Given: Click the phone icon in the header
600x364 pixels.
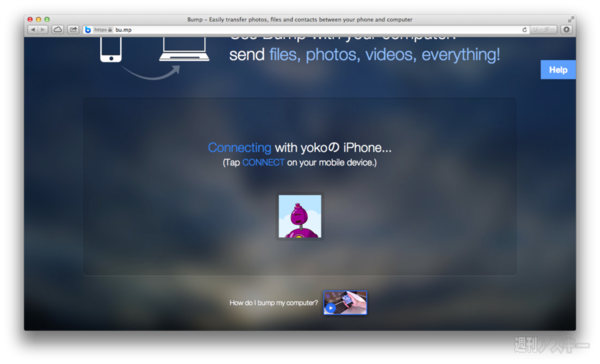Looking at the screenshot, I should [x=111, y=49].
